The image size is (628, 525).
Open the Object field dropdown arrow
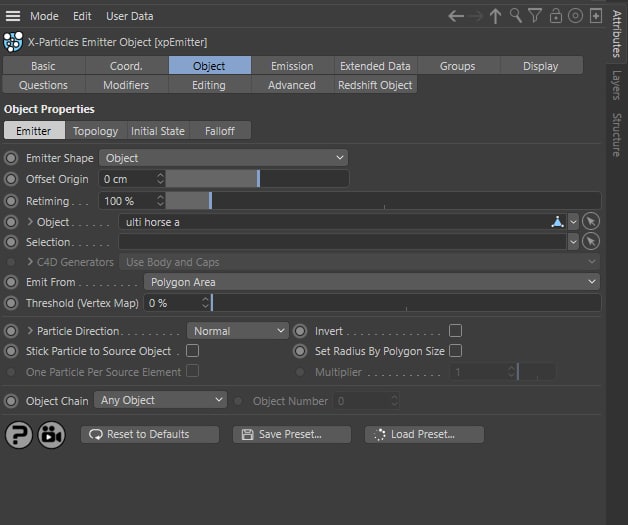click(x=573, y=221)
